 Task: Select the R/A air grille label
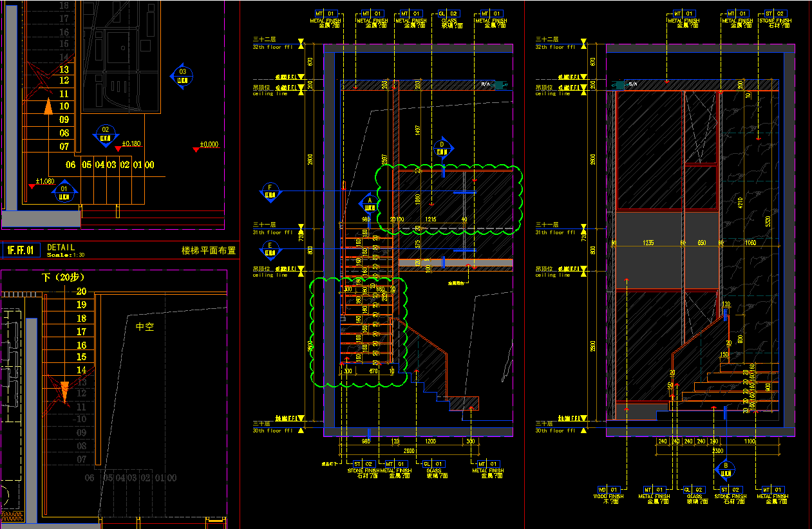[x=486, y=84]
